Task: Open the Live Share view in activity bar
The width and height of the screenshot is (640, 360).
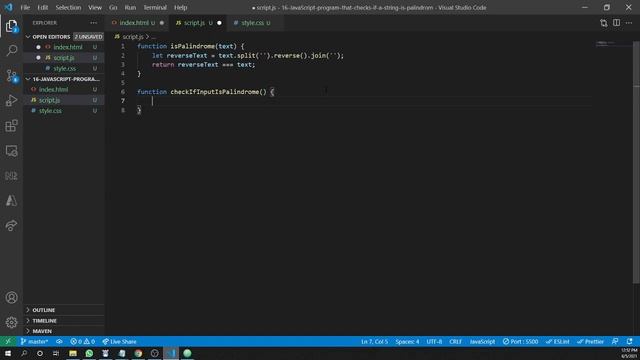Action: coord(11,225)
